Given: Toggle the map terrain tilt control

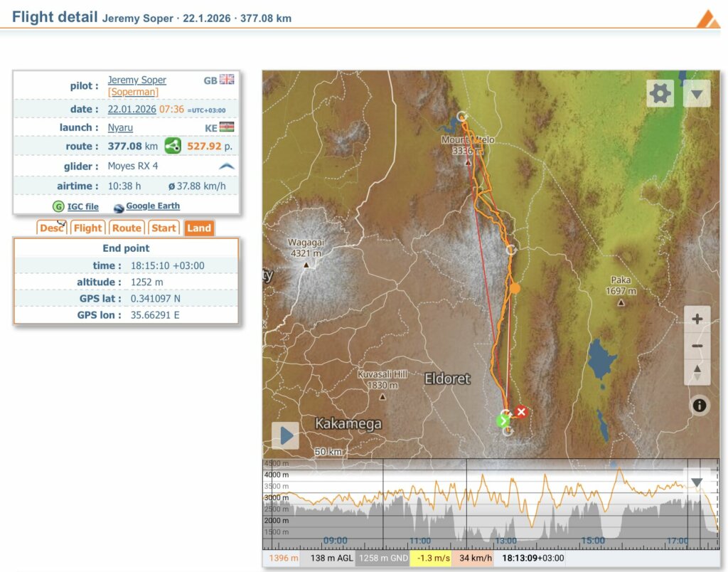Looking at the screenshot, I should point(697,372).
